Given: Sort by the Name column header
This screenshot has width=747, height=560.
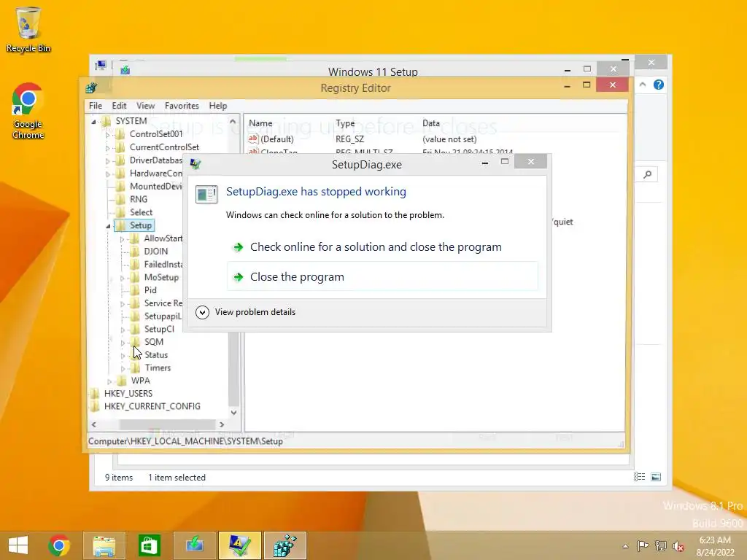Looking at the screenshot, I should 260,123.
